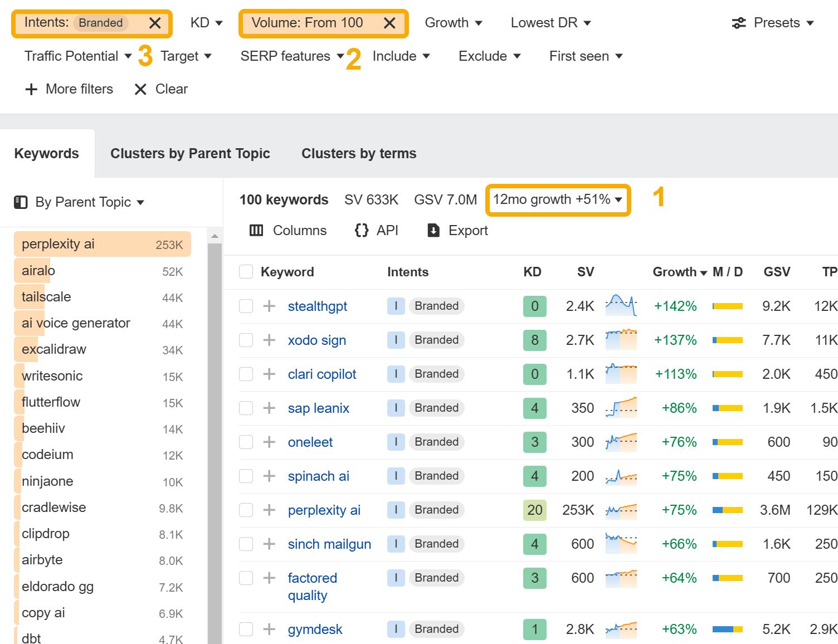Switch to Clusters by Parent Topic tab
The image size is (838, 644).
pos(190,154)
